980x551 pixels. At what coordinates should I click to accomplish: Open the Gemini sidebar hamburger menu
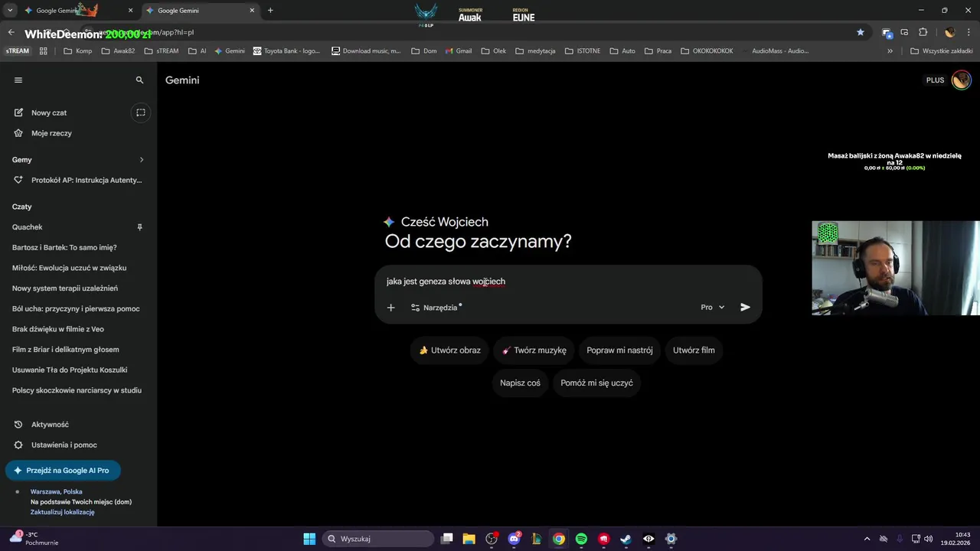point(18,80)
